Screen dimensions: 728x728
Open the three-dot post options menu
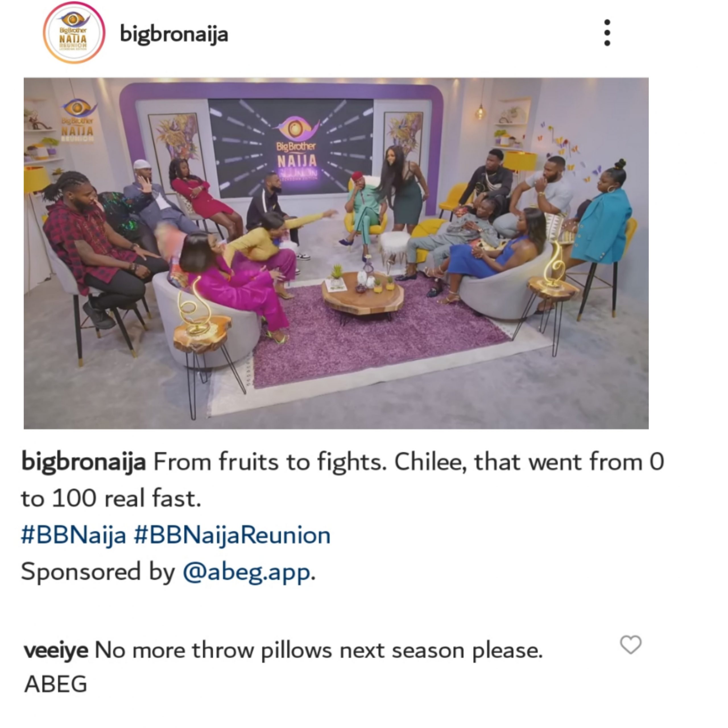pos(607,33)
